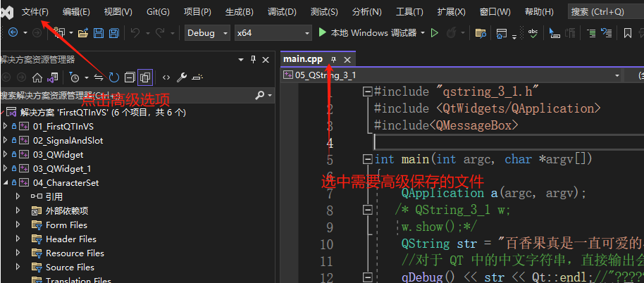
Task: Click Preview Selected Items icon
Action: (197, 77)
